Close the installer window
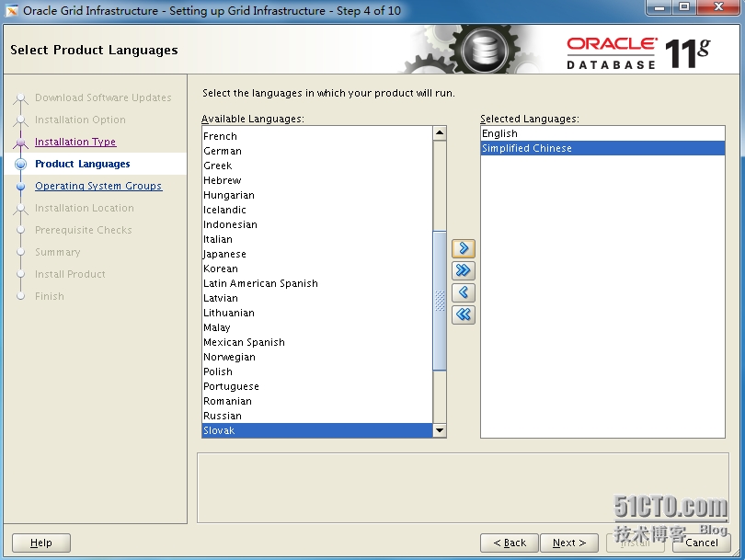 pos(719,7)
